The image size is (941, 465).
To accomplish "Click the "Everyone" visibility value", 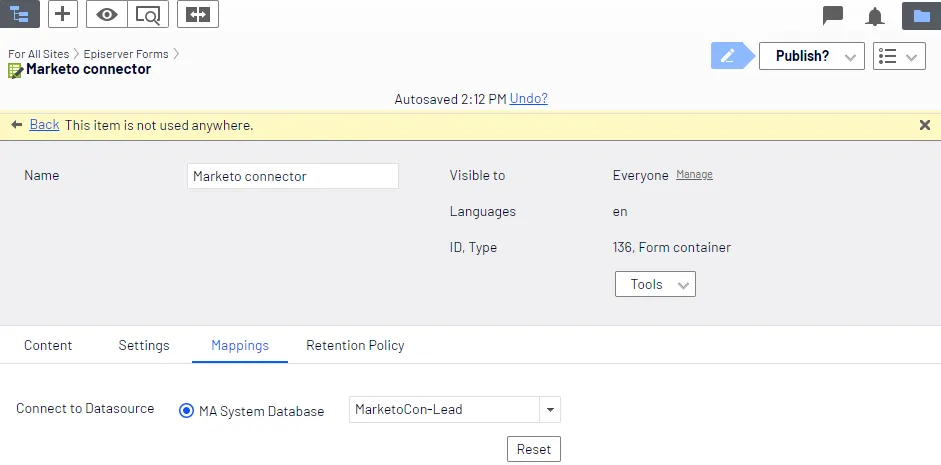I will coord(640,175).
